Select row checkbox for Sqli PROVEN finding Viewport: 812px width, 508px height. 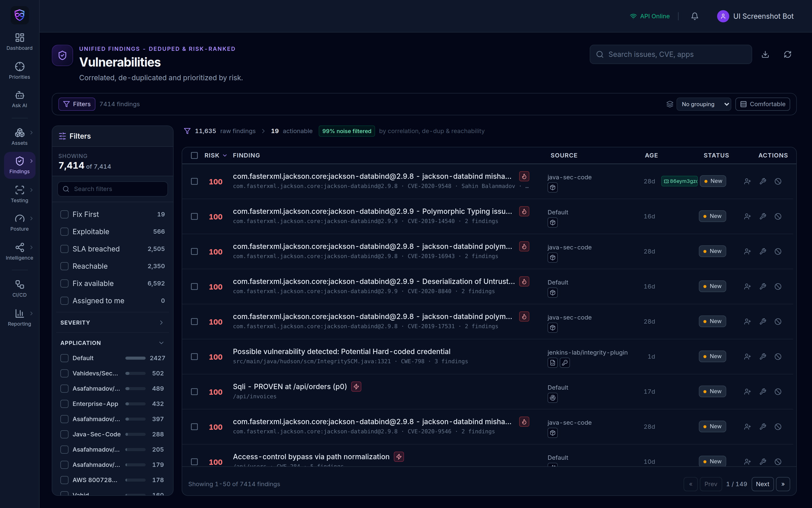194,392
